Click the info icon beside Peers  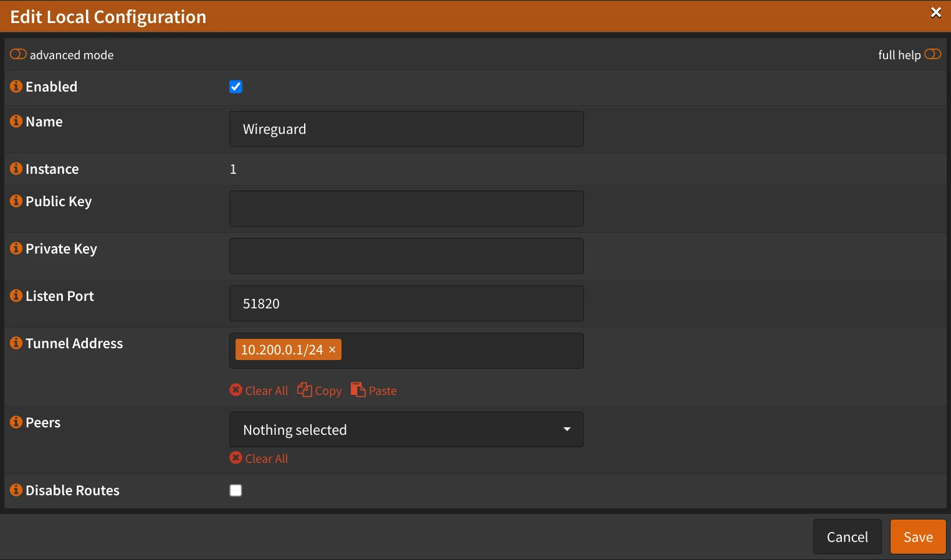click(16, 422)
